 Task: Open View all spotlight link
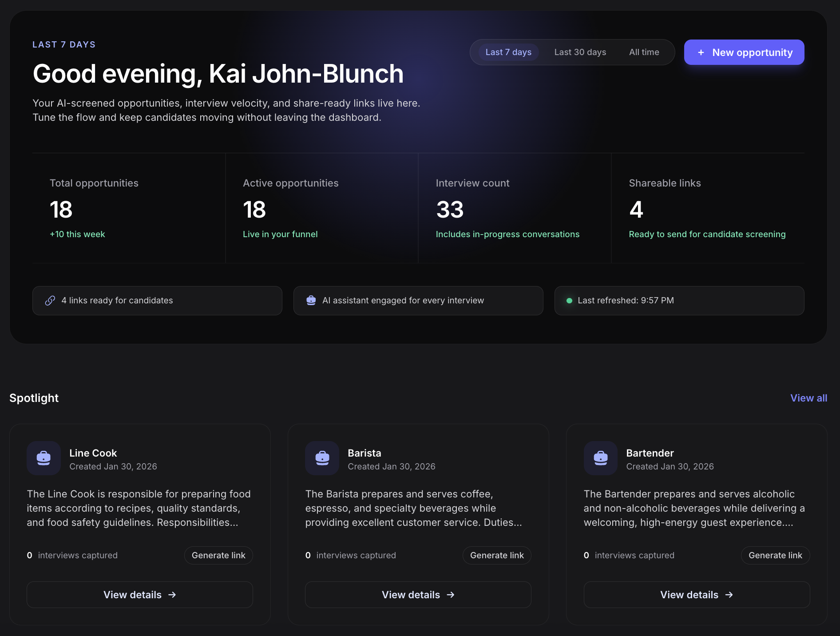click(x=808, y=398)
